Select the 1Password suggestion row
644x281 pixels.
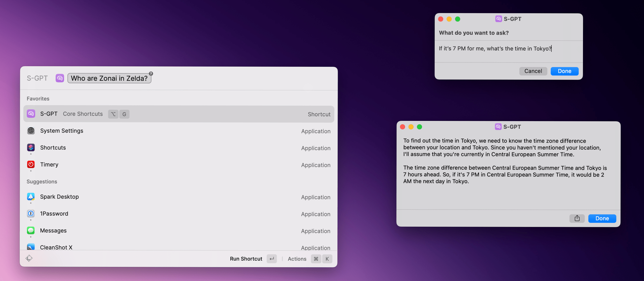(179, 214)
